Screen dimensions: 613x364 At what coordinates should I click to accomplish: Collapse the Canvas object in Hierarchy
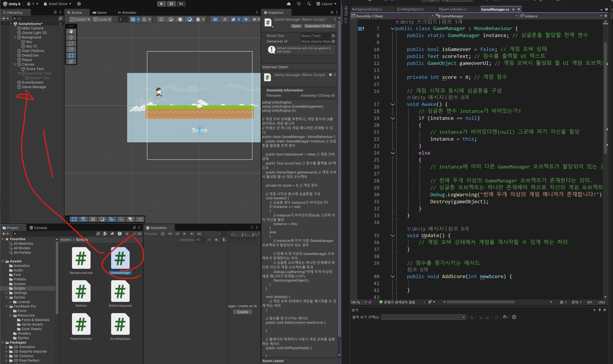click(x=15, y=64)
